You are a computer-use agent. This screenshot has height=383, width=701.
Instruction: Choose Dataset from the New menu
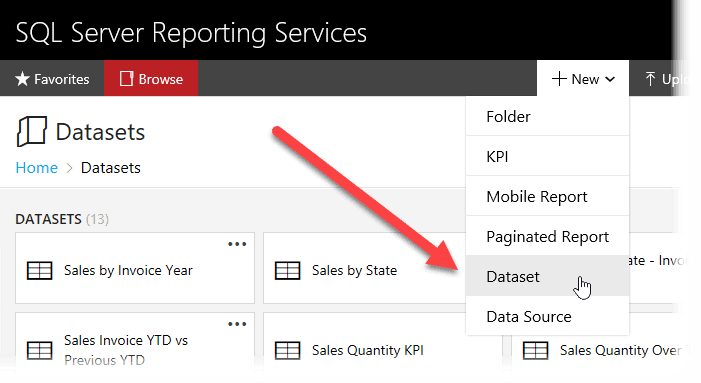click(547, 276)
